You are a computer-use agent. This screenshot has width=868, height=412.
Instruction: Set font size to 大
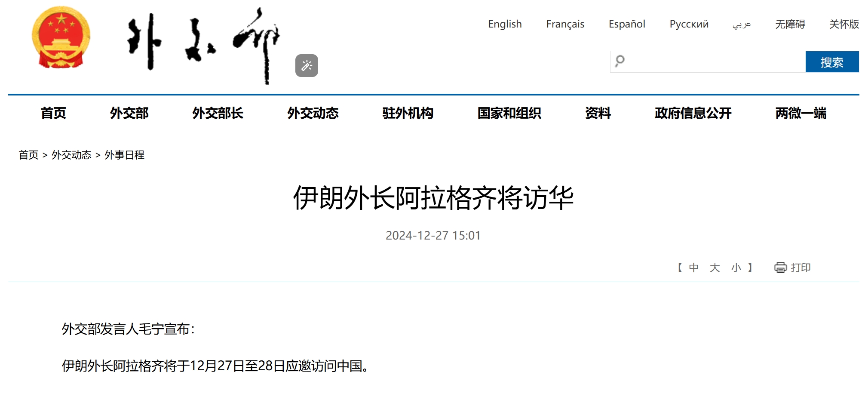pyautogui.click(x=715, y=267)
